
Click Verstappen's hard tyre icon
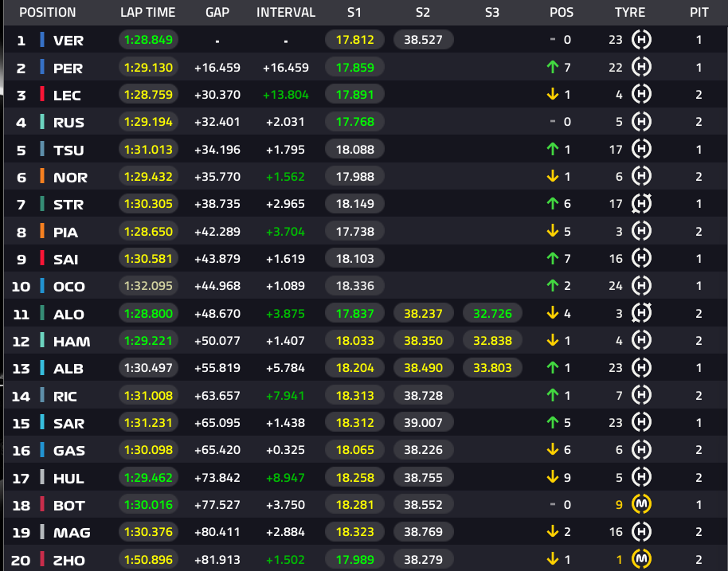641,40
